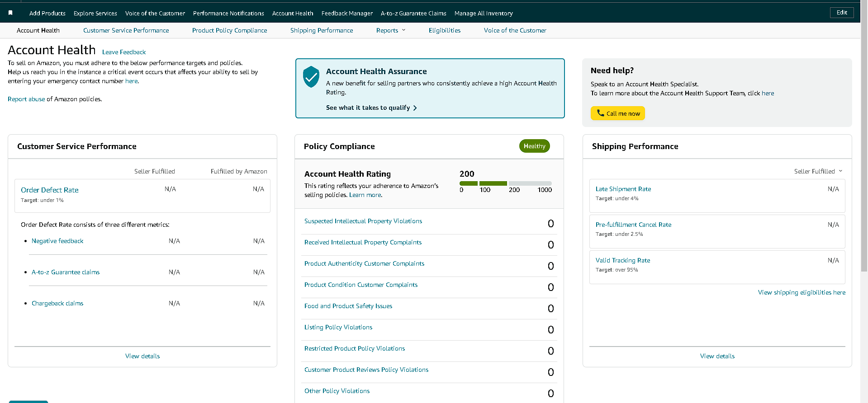Open Manage All Inventory in top bar
The width and height of the screenshot is (868, 403).
tap(484, 13)
